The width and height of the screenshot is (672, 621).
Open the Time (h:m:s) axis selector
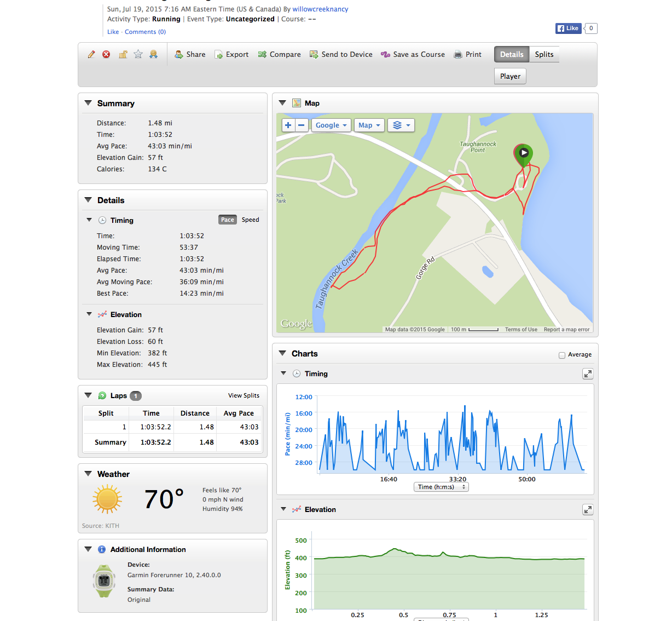point(441,487)
